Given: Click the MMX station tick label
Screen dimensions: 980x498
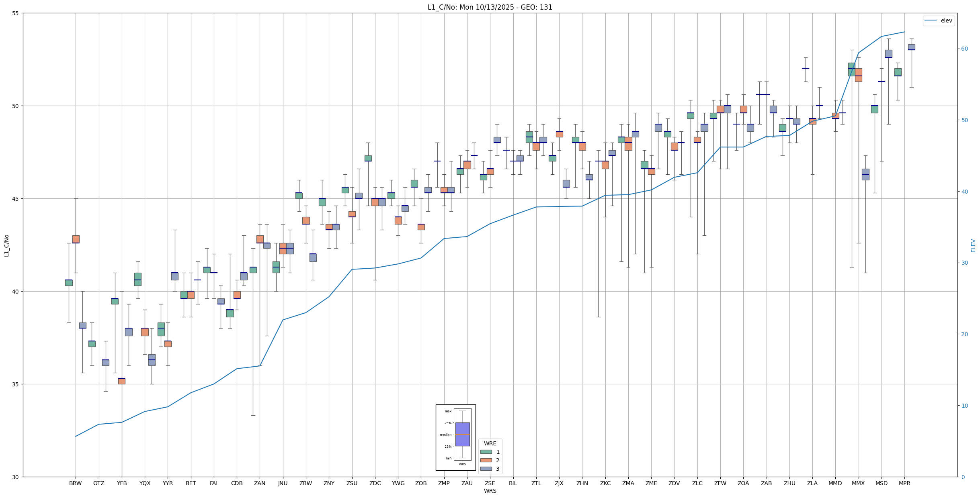Looking at the screenshot, I should 858,483.
